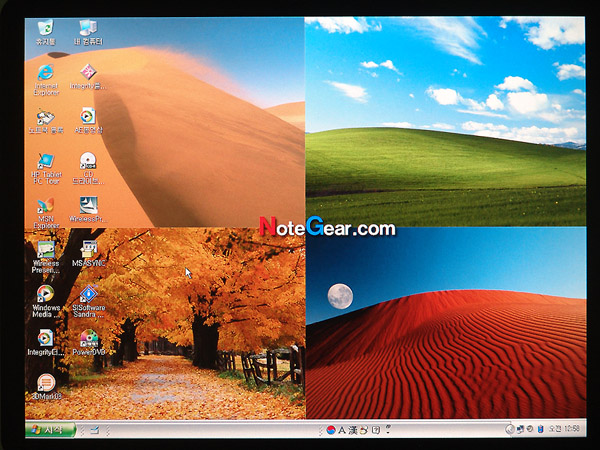The width and height of the screenshot is (600, 450).
Task: Click the taskbar clock showing 오전 10:58
Action: tap(565, 429)
